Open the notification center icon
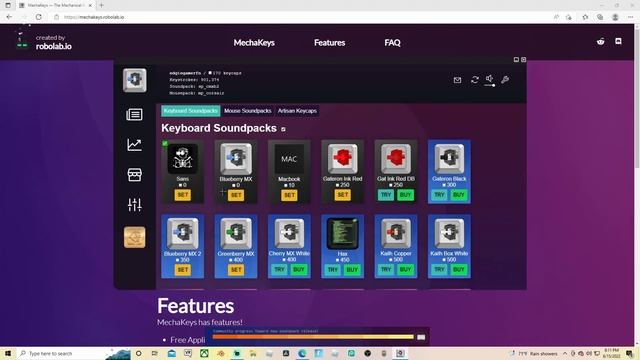640x360 pixels. point(630,353)
